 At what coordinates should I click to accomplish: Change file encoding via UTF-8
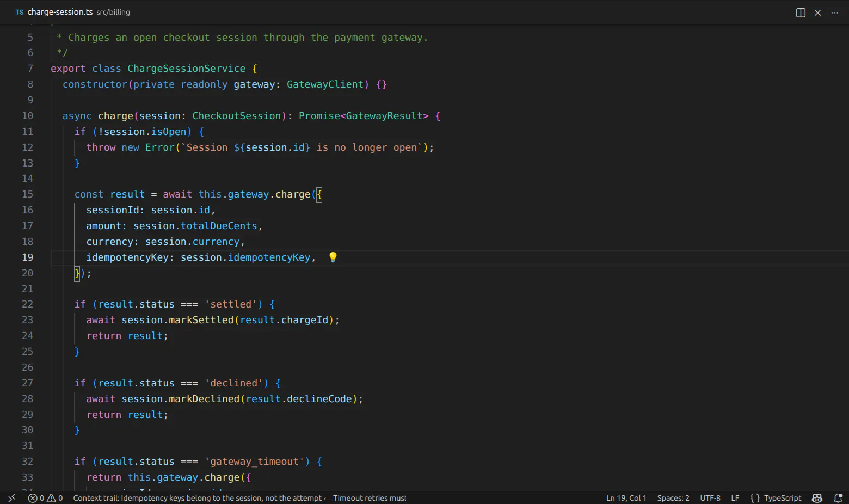(x=710, y=498)
